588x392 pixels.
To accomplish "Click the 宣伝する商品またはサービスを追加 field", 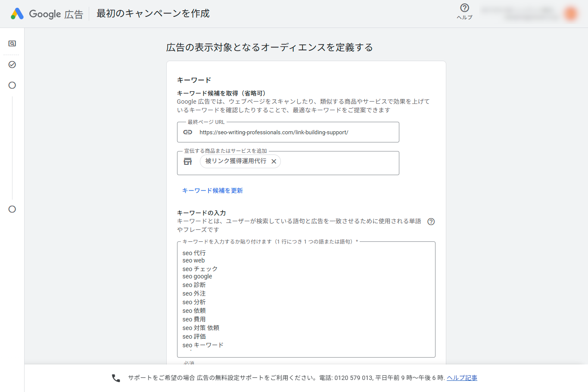I will click(x=340, y=163).
